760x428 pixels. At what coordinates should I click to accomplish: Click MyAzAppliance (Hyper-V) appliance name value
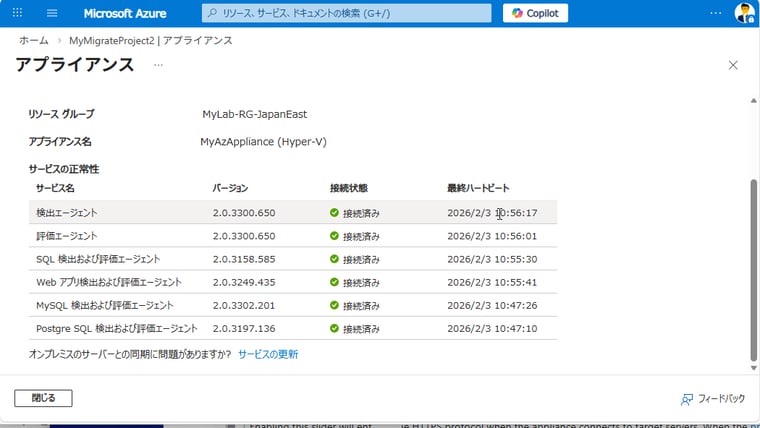tap(263, 142)
